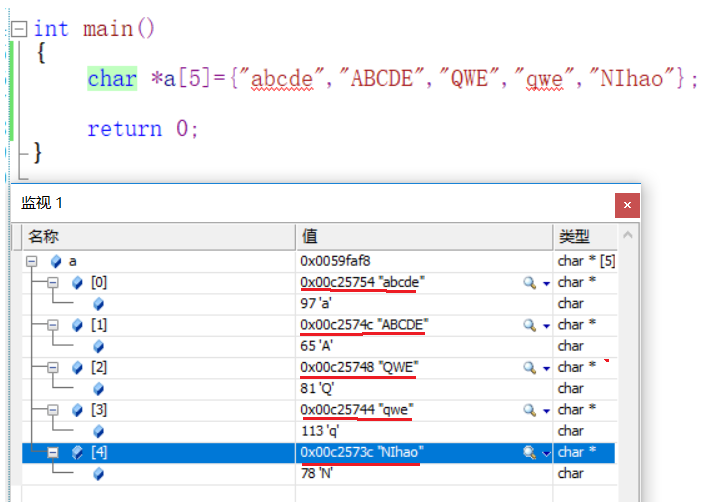Select value 0x00c25754 "abcde"
This screenshot has width=716, height=502.
(x=362, y=283)
